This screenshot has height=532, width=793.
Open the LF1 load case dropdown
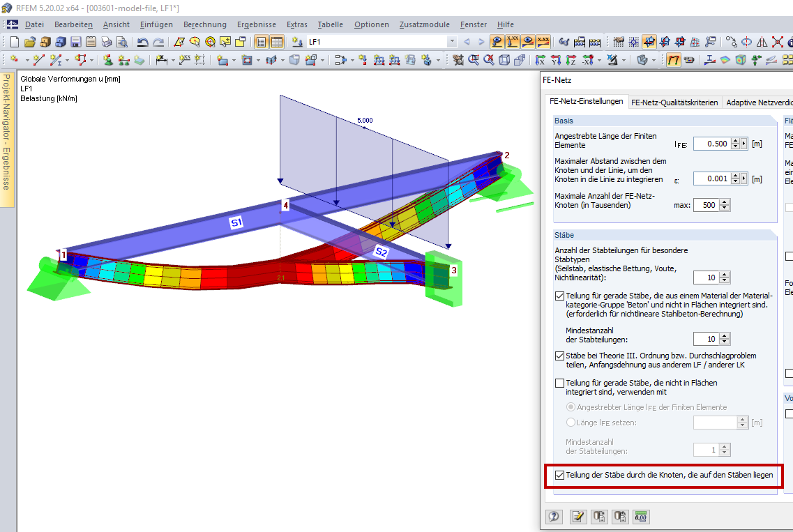click(452, 42)
